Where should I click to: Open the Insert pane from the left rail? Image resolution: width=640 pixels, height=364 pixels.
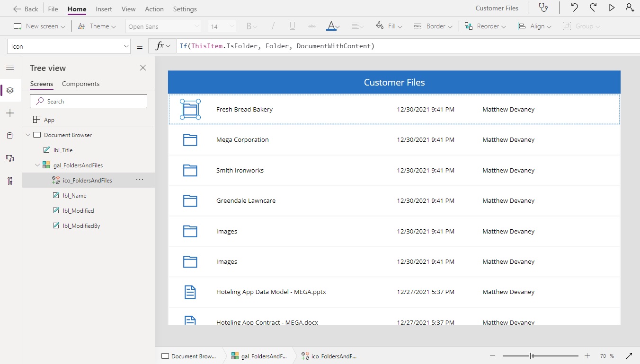click(10, 113)
